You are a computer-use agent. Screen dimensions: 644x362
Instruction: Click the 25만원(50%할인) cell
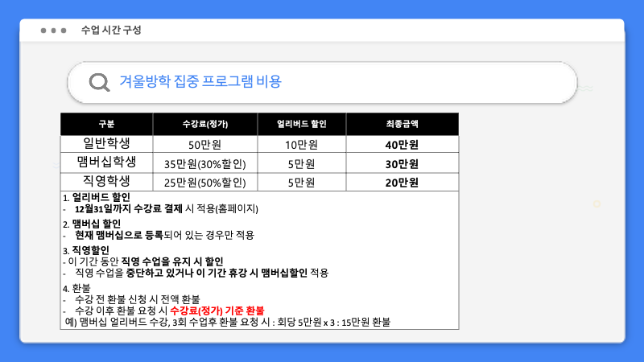pyautogui.click(x=205, y=183)
